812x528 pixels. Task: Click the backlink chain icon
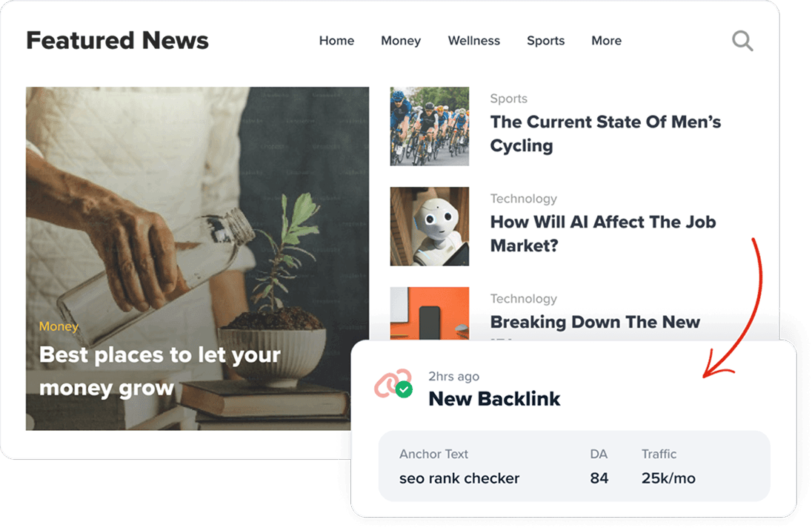click(393, 383)
